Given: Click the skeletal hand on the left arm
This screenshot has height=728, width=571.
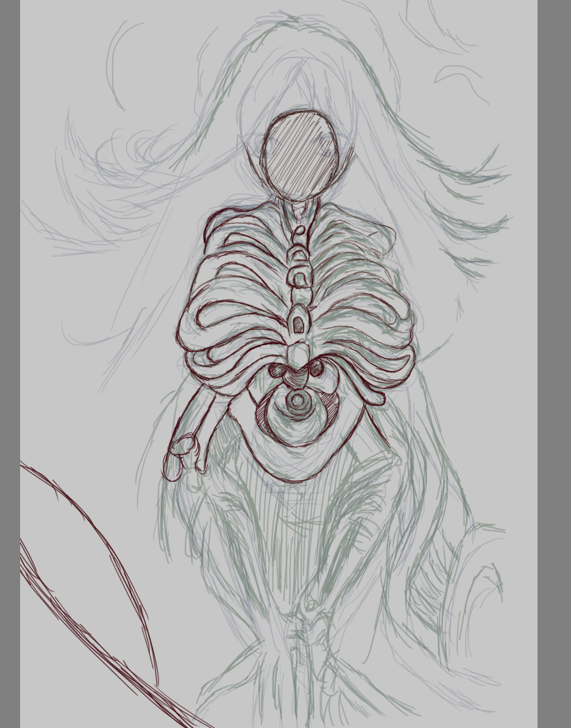Looking at the screenshot, I should pos(182,457).
